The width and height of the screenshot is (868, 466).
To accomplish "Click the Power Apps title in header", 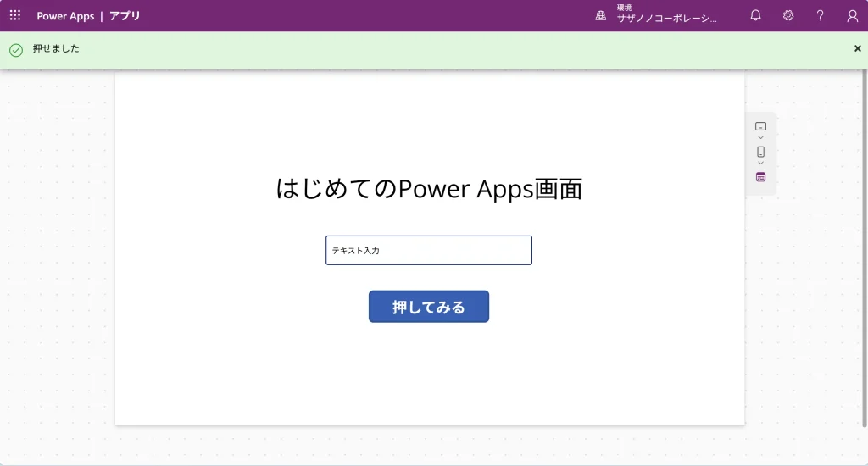I will click(65, 16).
